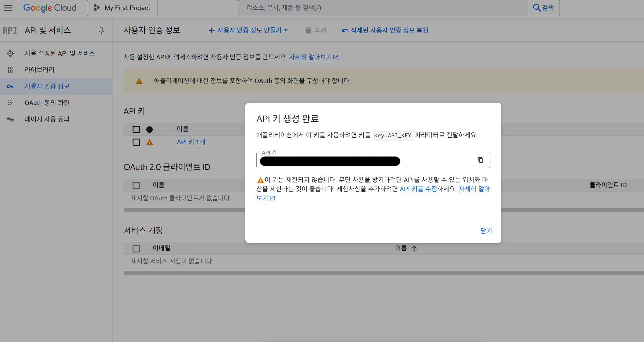Expand 사용자 인증 정보 만들기 dropdown
Screen dimensions: 644x342
pyautogui.click(x=248, y=30)
